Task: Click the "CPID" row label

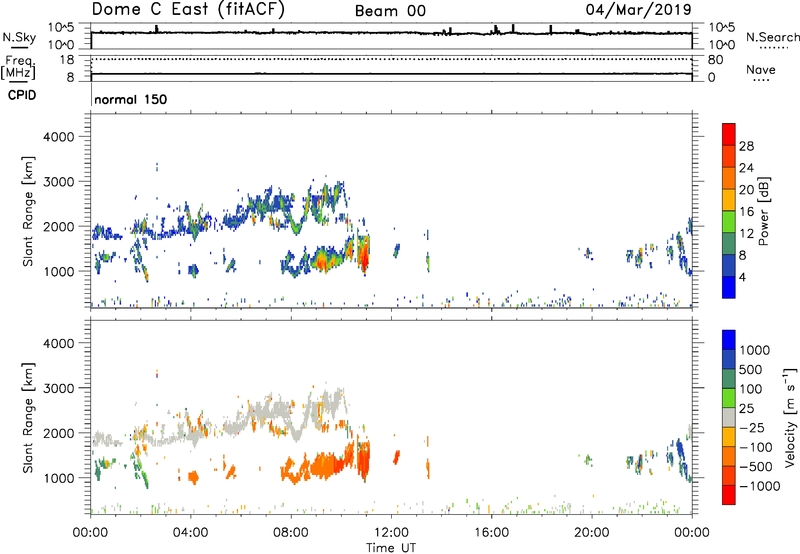Action: tap(22, 95)
